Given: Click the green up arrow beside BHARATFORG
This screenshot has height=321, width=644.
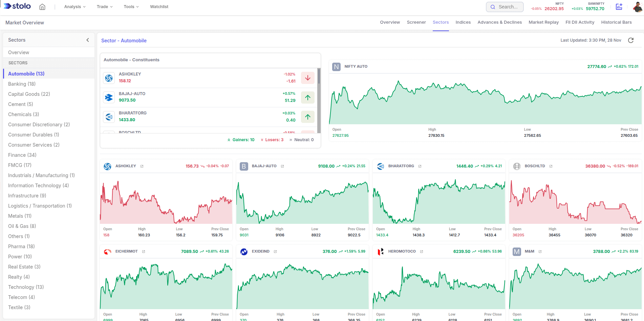Looking at the screenshot, I should [x=307, y=117].
